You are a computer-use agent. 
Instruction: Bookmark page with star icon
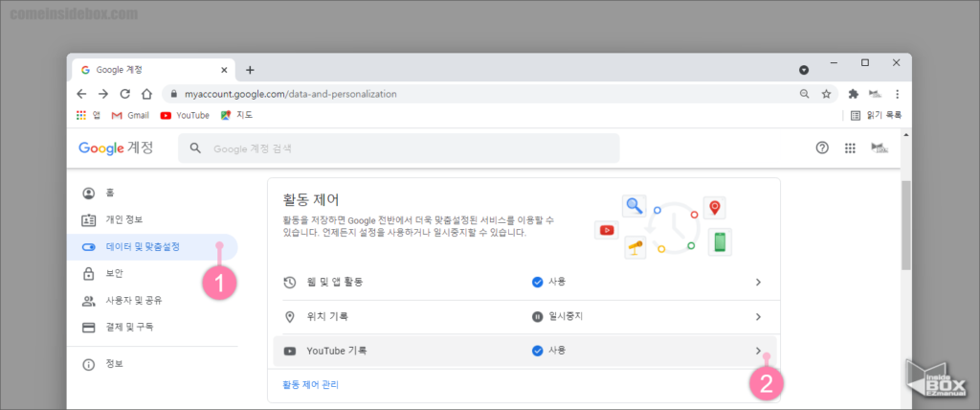pyautogui.click(x=826, y=94)
